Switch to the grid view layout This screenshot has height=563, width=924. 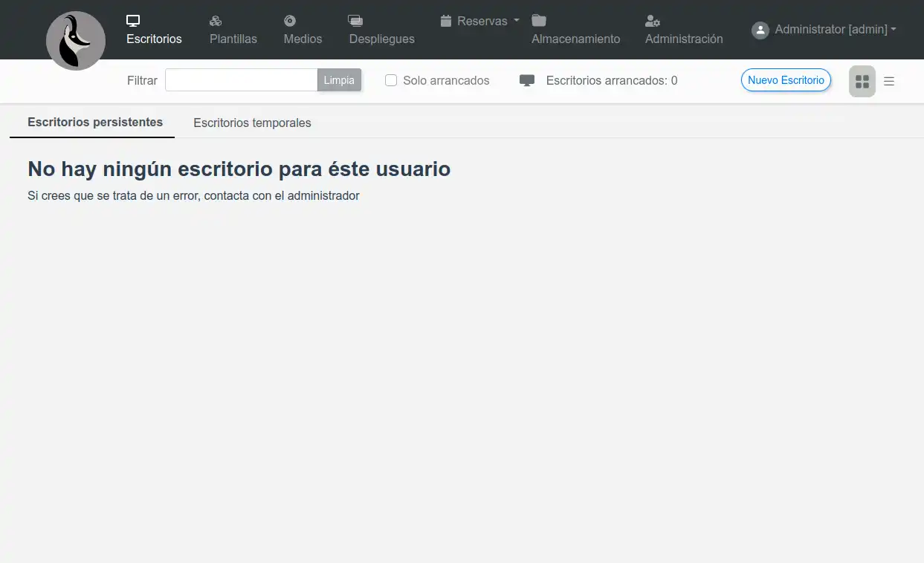pyautogui.click(x=862, y=81)
